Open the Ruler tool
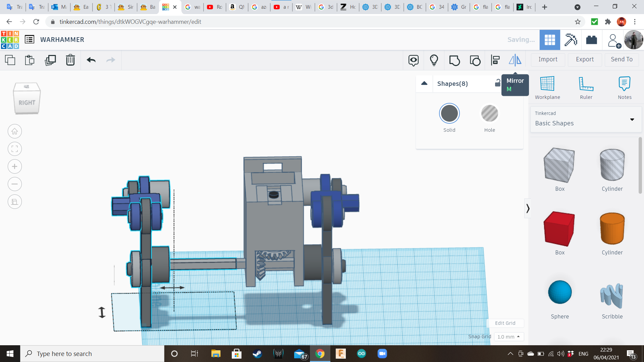Viewport: 644px width, 362px height. (586, 87)
